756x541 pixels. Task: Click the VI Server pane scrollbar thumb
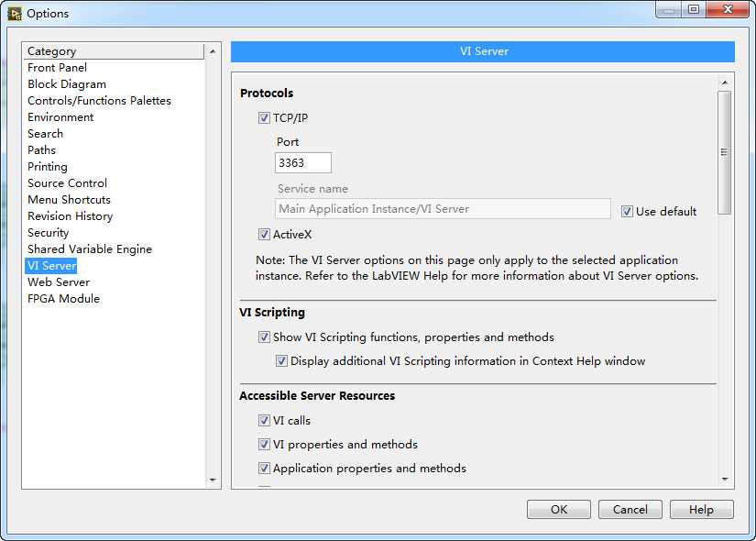tap(724, 152)
